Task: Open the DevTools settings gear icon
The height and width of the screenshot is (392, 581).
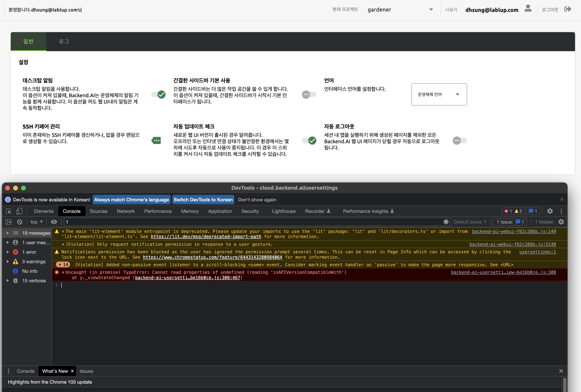Action: (550, 211)
